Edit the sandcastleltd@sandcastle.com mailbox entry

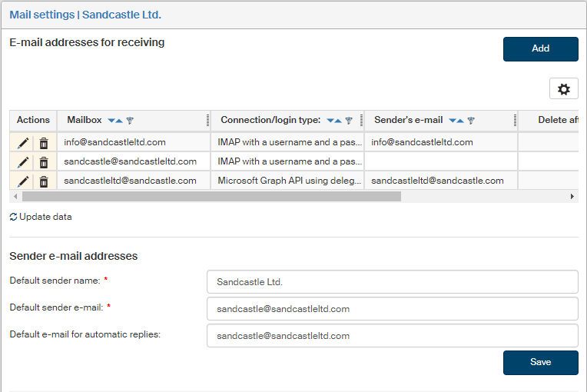[23, 181]
